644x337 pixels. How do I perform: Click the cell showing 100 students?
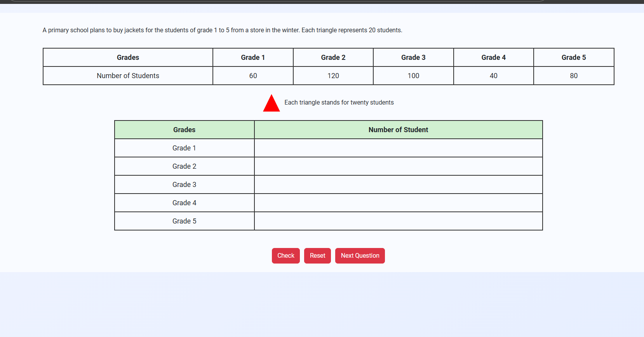413,76
